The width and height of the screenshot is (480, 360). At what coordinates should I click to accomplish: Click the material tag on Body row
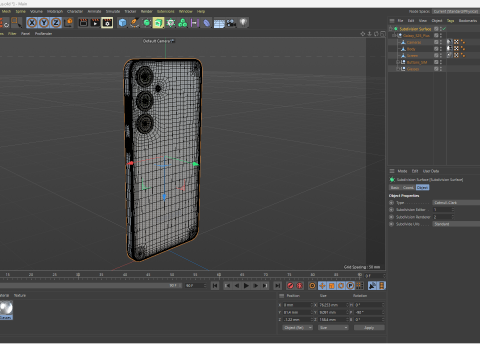click(x=450, y=49)
